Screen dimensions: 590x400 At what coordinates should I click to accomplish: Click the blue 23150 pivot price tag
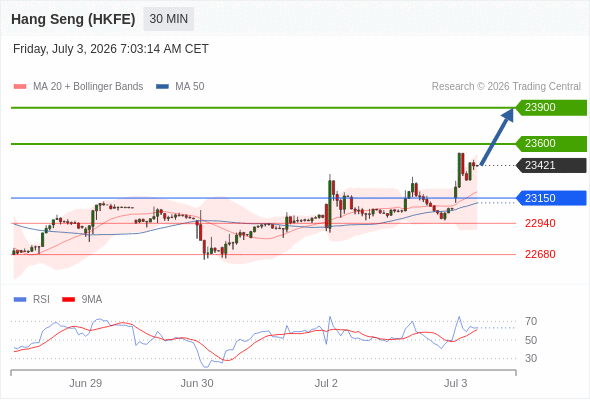tap(551, 198)
